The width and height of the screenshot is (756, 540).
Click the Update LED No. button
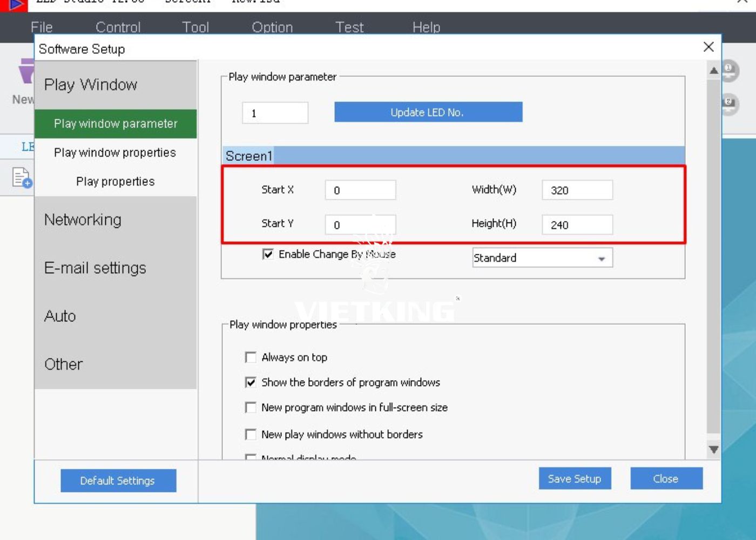coord(428,112)
